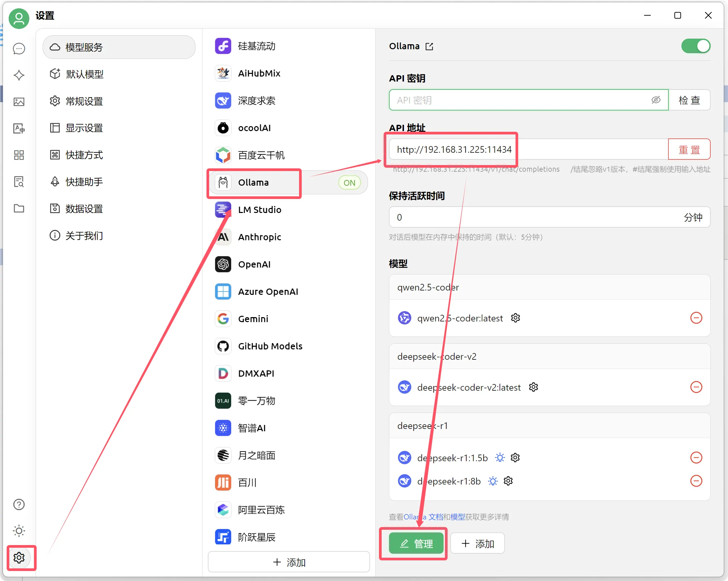Select the Gemini provider

tap(253, 318)
